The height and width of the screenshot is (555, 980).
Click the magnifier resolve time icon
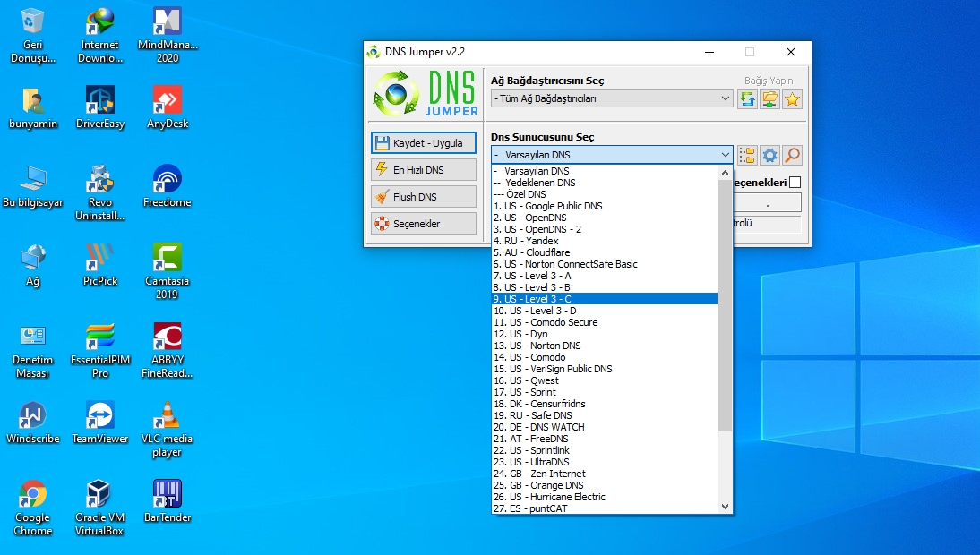[793, 155]
